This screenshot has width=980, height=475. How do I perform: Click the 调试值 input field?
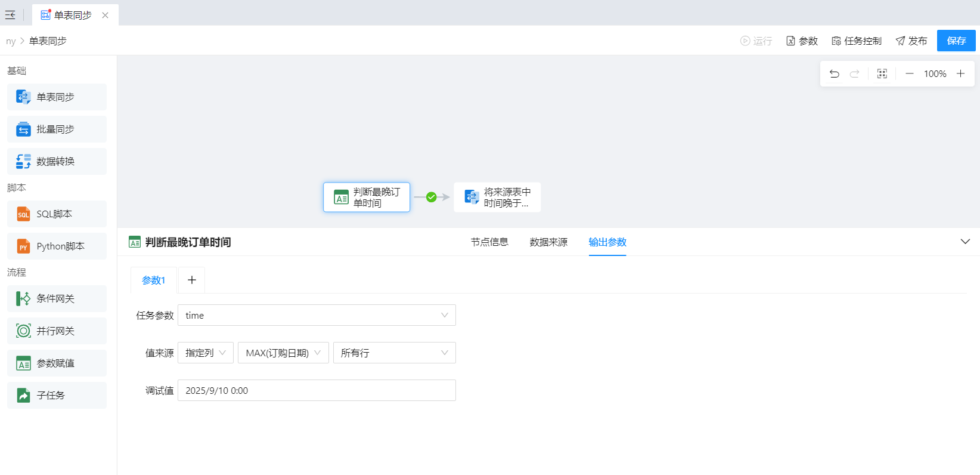point(316,390)
